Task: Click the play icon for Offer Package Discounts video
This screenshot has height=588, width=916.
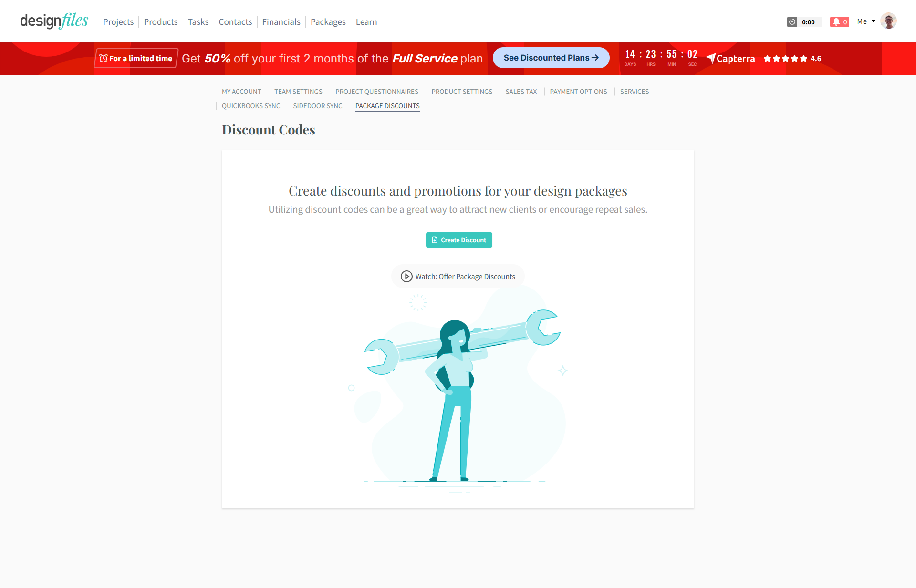Action: (x=406, y=277)
